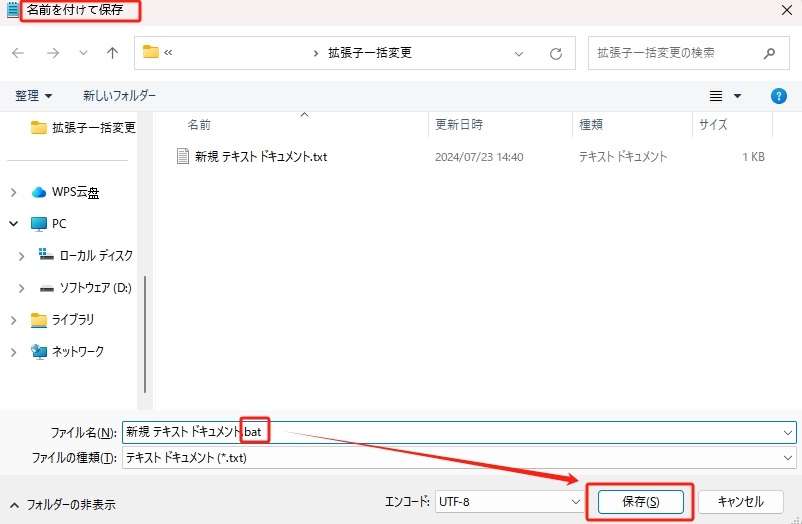The width and height of the screenshot is (802, 524).
Task: Click the キャンセル button
Action: click(x=740, y=501)
